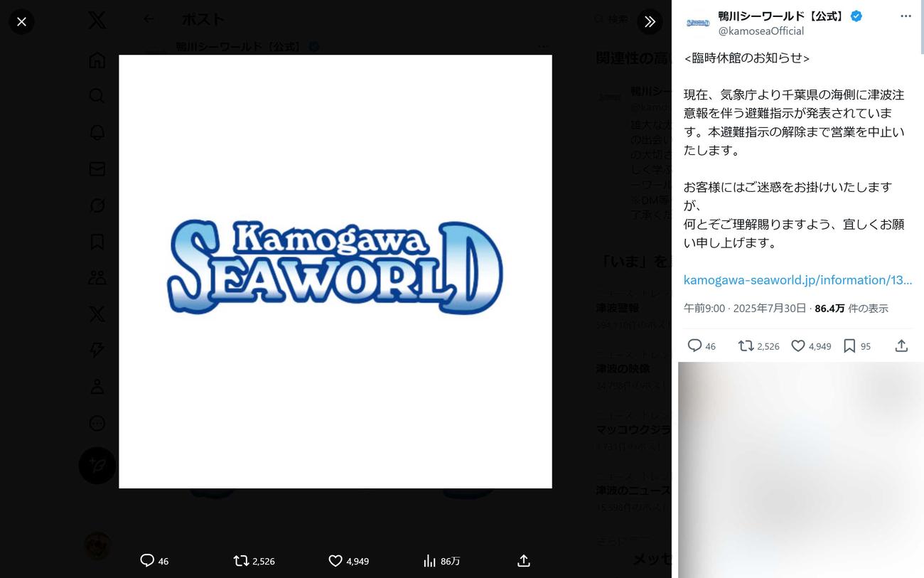Open the three-dot more menu on post
Viewport: 924px width, 578px height.
point(906,16)
